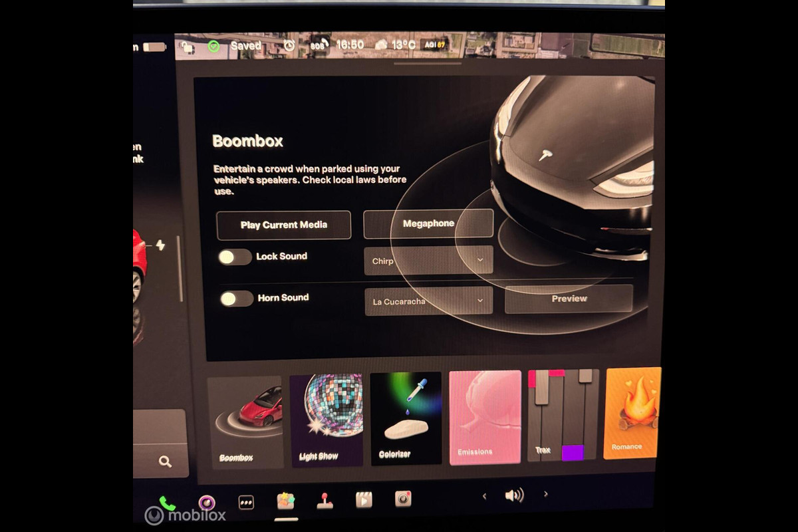Open the Phone app in bottom bar
Image resolution: width=798 pixels, height=532 pixels.
167,504
